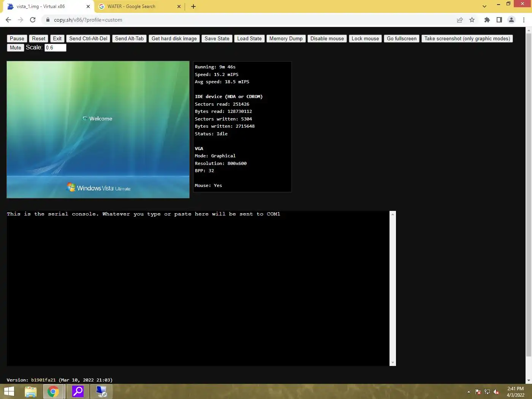Click the "Sectors read: 251426" text
The height and width of the screenshot is (399, 532).
222,104
